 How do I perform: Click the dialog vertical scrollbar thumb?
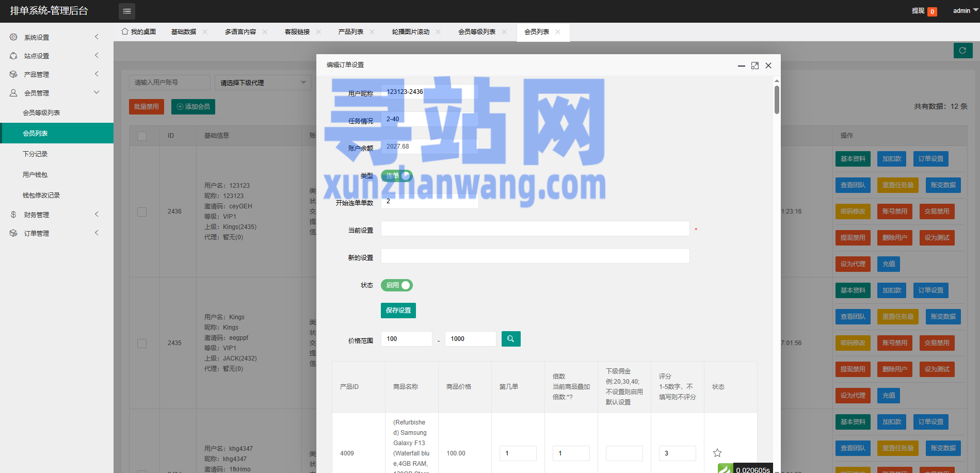(777, 100)
